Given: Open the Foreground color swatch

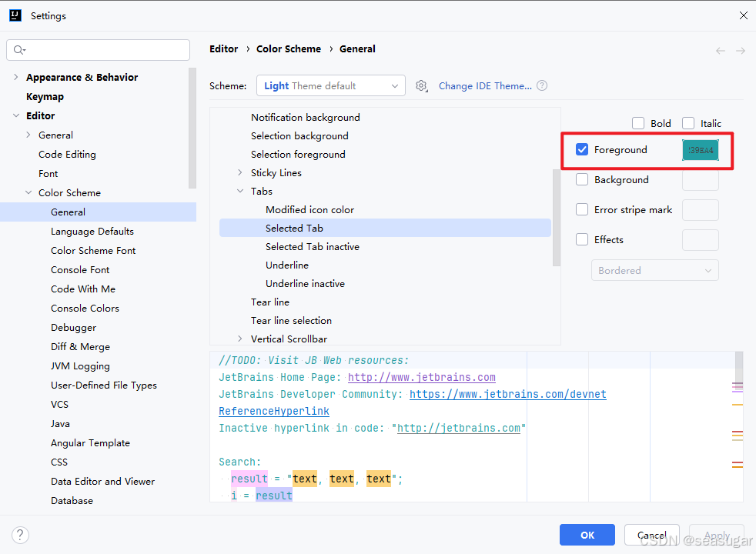Looking at the screenshot, I should coord(701,150).
